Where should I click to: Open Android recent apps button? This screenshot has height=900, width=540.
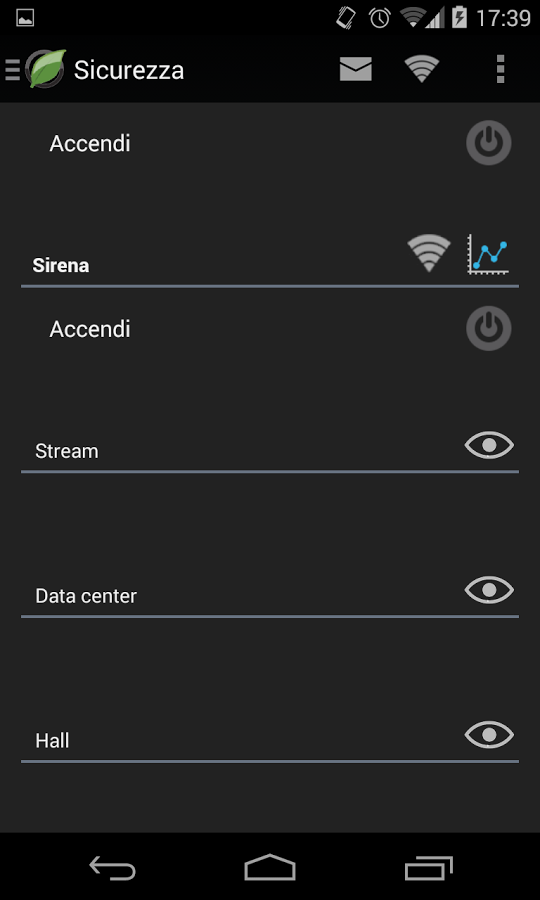click(428, 867)
